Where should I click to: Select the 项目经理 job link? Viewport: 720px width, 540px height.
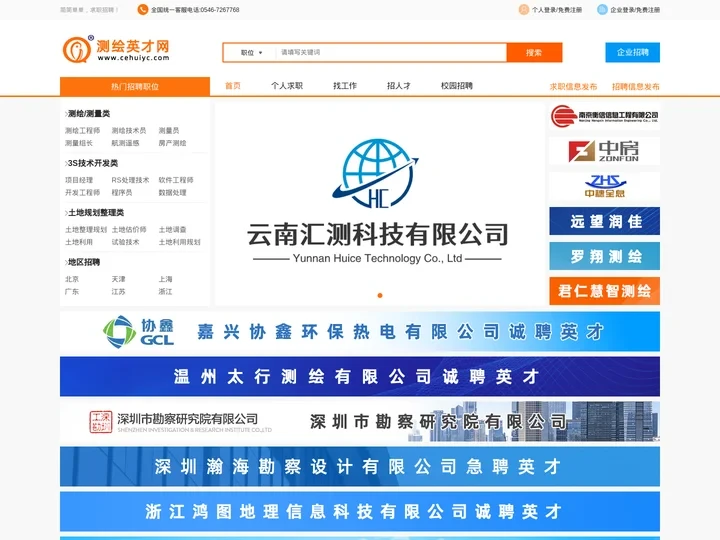pos(79,180)
